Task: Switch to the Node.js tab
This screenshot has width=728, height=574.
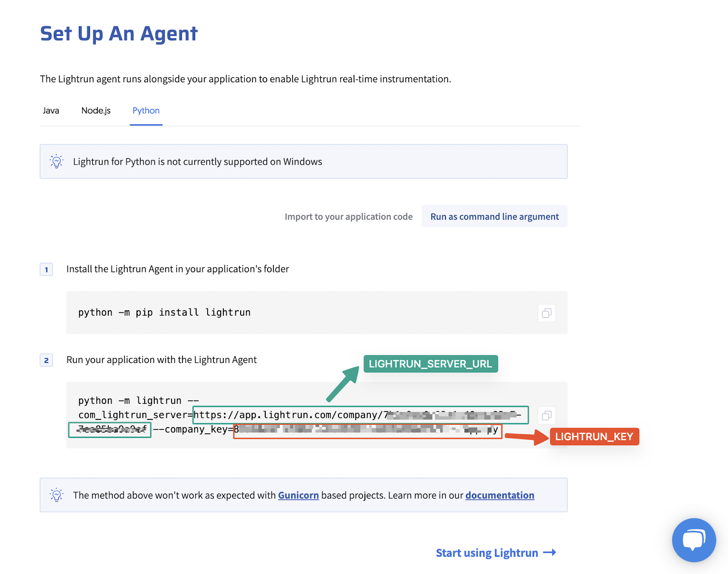Action: (96, 111)
